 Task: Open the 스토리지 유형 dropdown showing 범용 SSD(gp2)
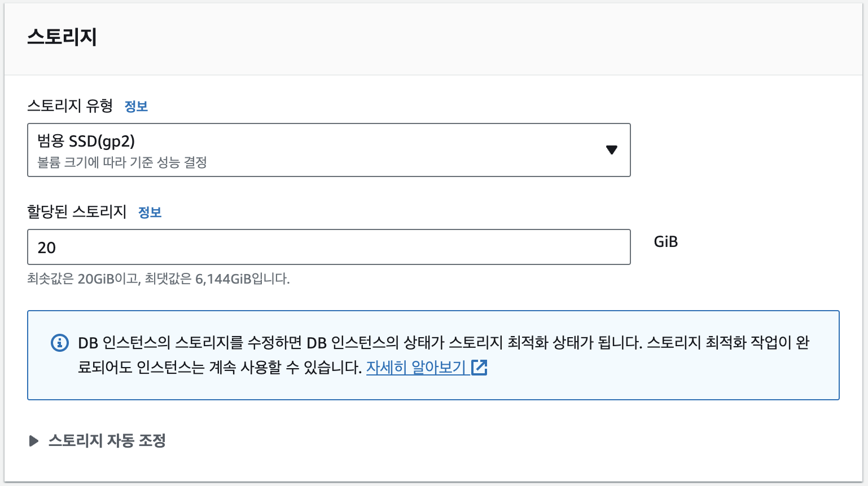click(x=329, y=150)
